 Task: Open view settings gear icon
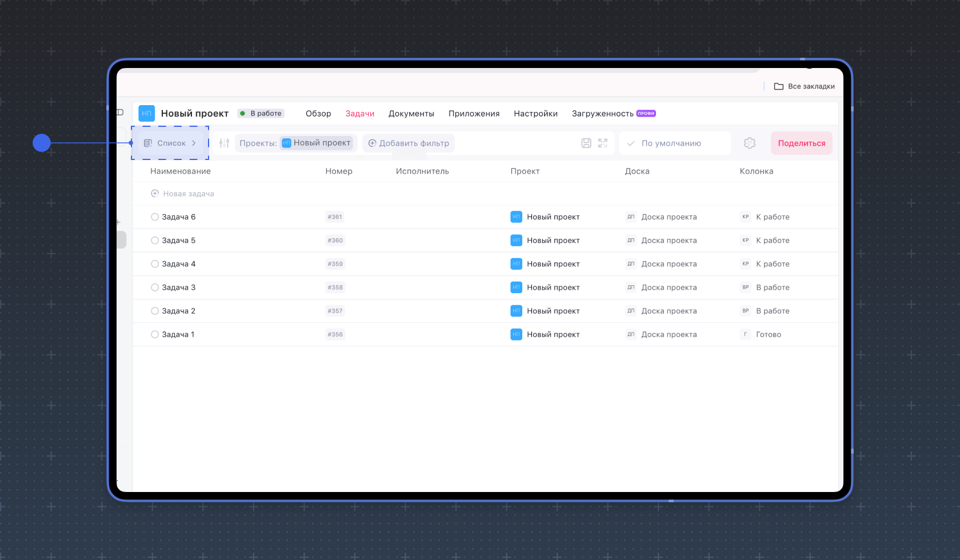tap(750, 143)
